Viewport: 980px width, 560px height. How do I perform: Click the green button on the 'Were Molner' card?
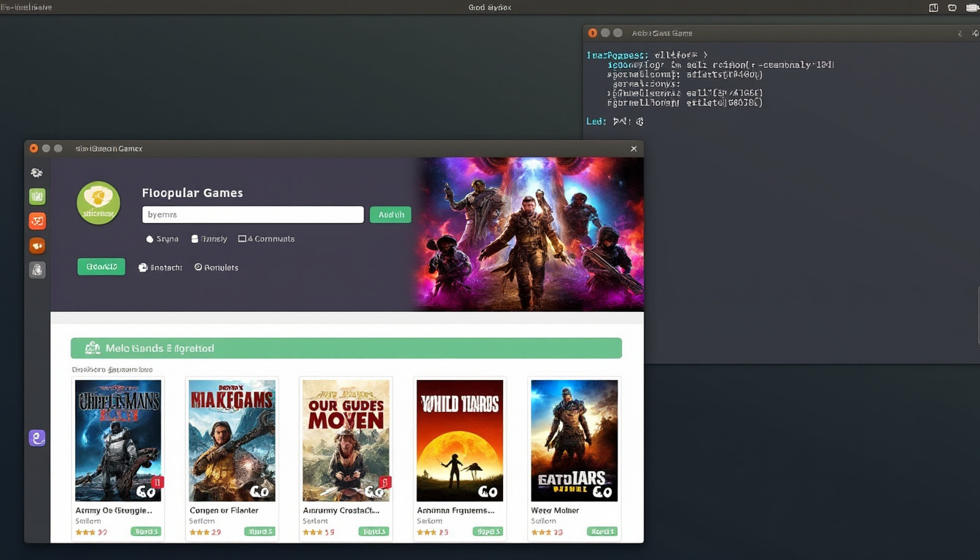[602, 532]
